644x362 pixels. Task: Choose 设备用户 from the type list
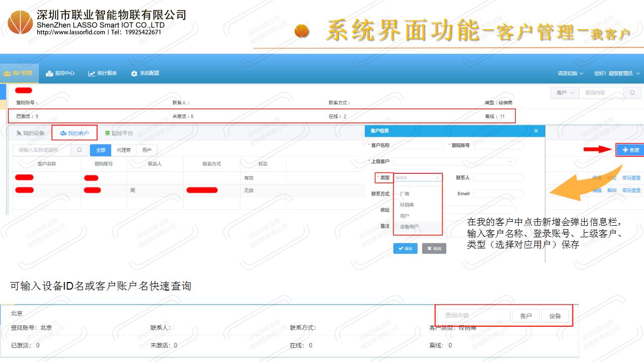point(409,227)
